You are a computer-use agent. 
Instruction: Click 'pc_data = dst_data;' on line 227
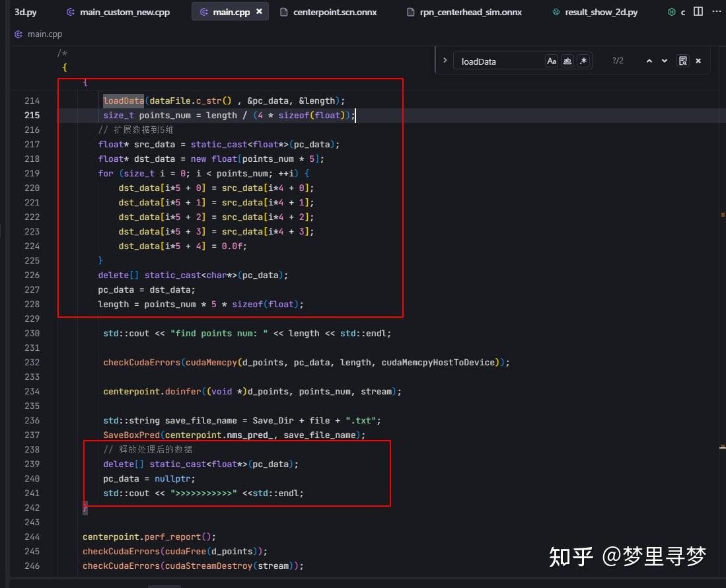tap(147, 290)
